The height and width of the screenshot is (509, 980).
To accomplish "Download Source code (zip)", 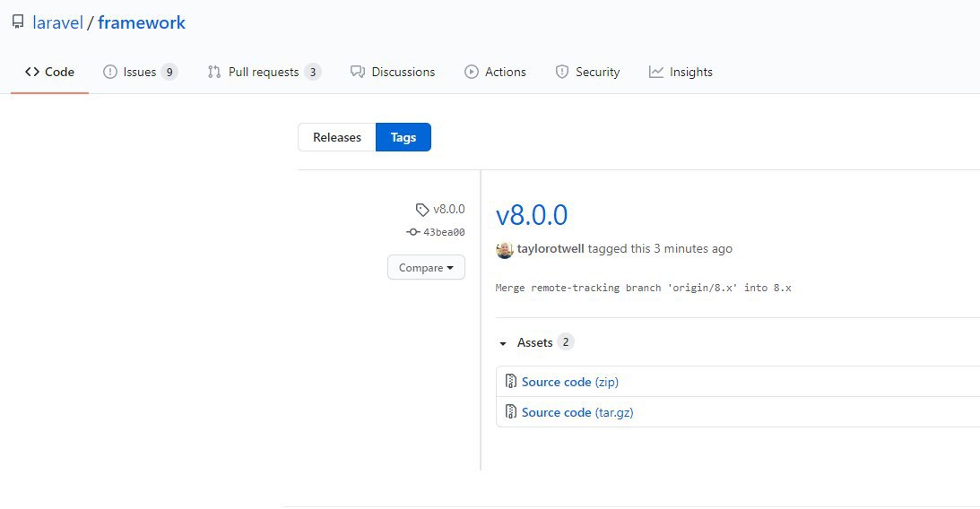I will pyautogui.click(x=570, y=382).
